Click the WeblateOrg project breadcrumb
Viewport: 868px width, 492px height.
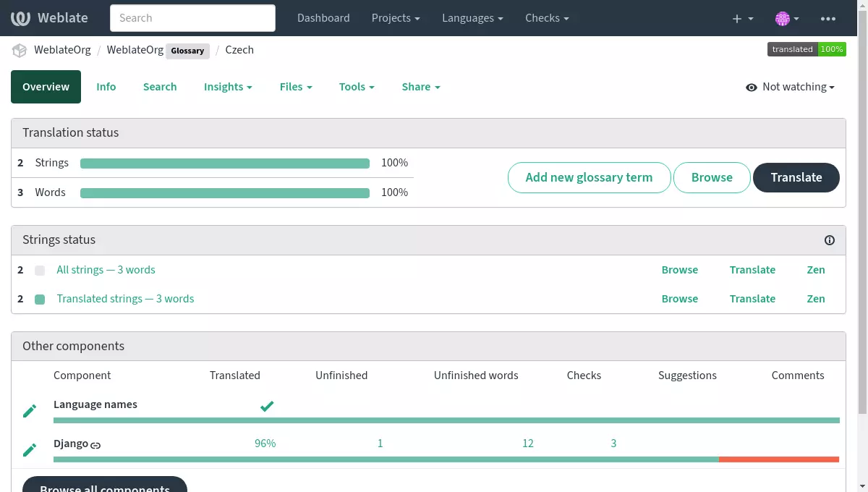click(62, 50)
